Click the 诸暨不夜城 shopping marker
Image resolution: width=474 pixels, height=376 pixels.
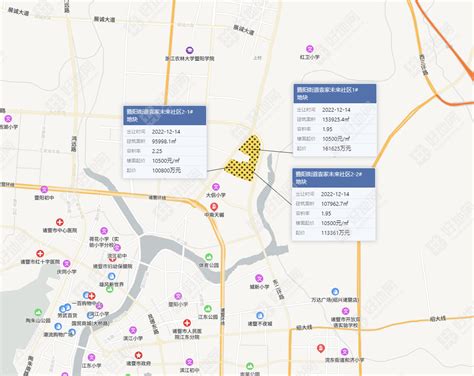point(260,315)
